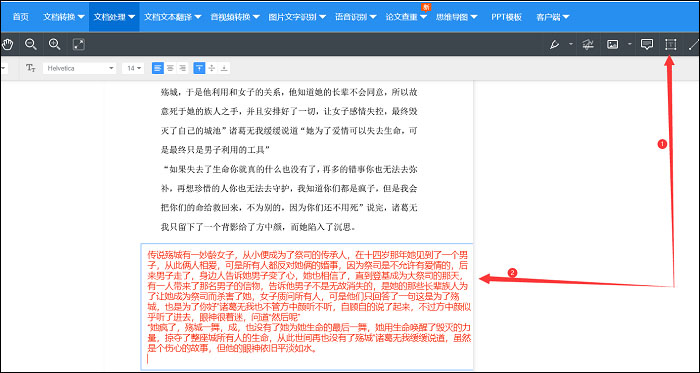Click the line starting 是最终只是男子利用的工具
This screenshot has height=373, width=700.
coord(217,149)
